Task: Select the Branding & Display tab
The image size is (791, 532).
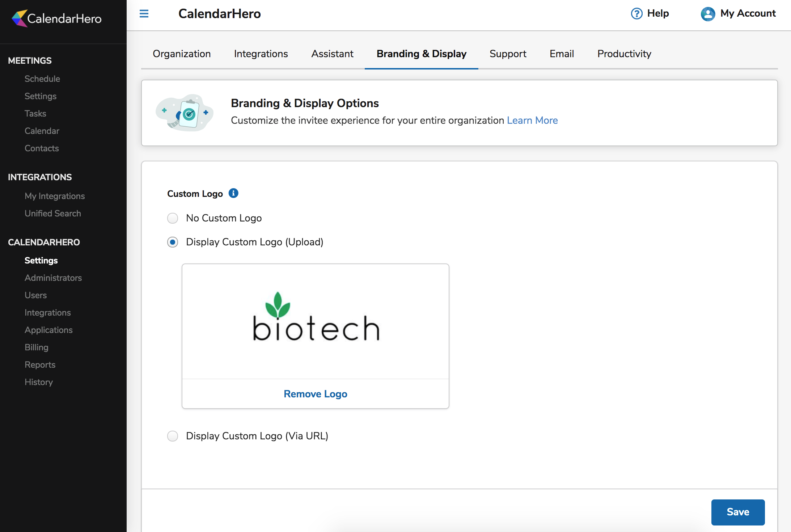Action: pos(422,54)
